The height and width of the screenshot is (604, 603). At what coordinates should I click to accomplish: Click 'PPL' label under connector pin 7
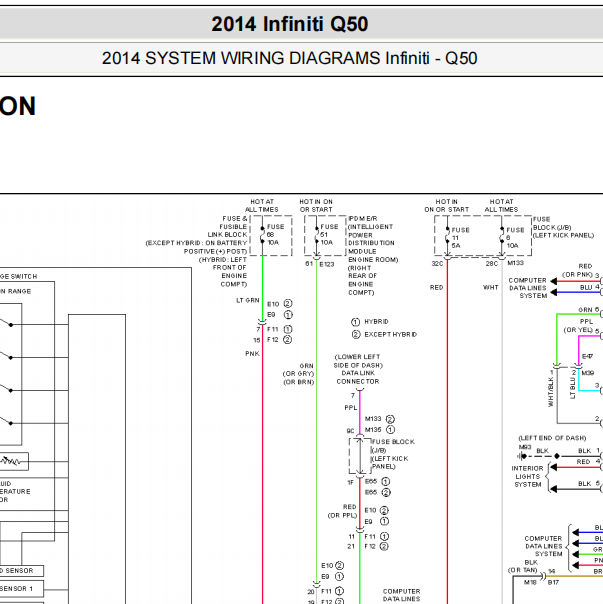[351, 408]
